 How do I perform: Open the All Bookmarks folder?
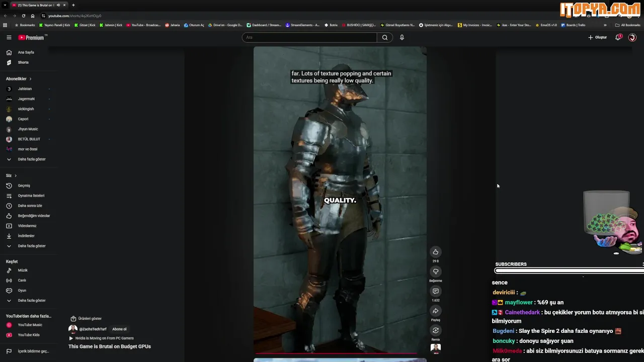627,25
